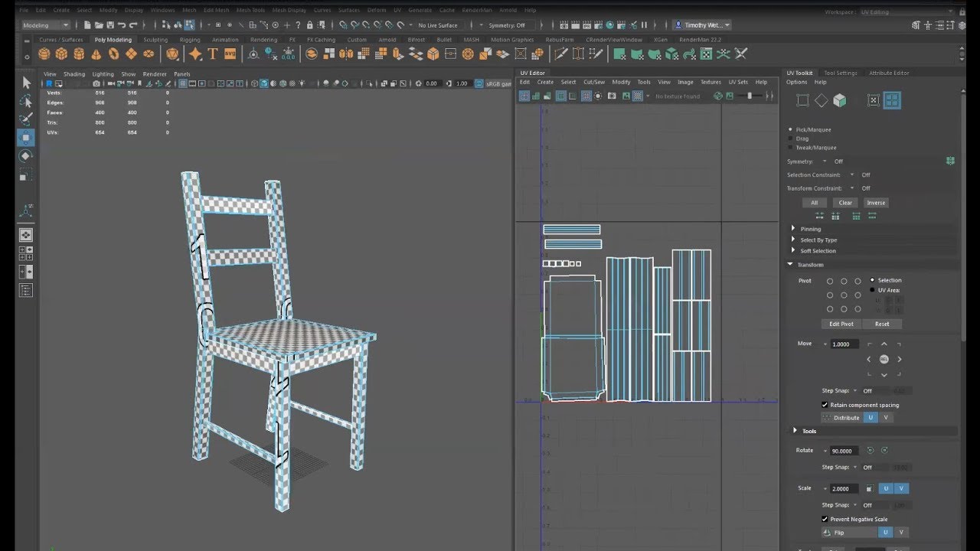Click the Edit Pivot button
This screenshot has height=551, width=980.
tap(841, 324)
